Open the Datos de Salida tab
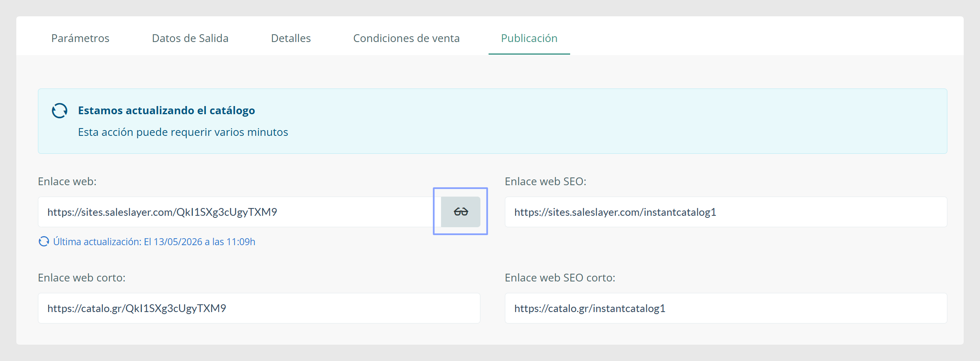 (190, 38)
